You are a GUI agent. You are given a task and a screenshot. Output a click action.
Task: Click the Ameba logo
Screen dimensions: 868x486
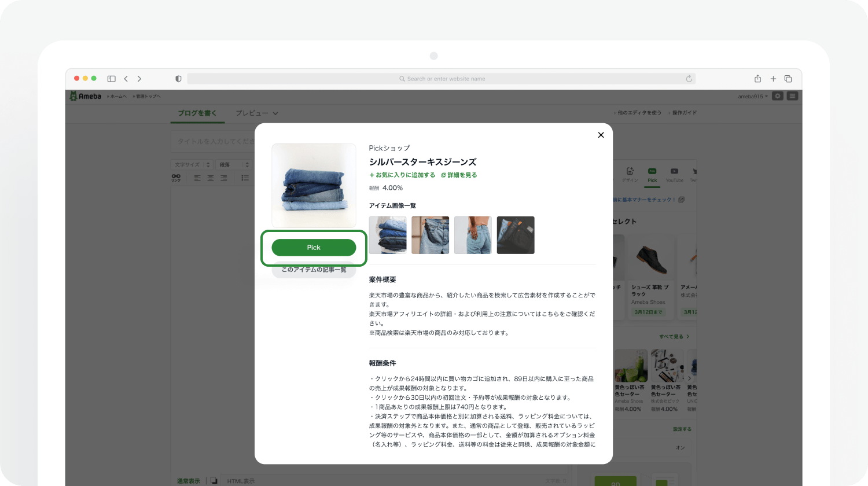pyautogui.click(x=86, y=96)
